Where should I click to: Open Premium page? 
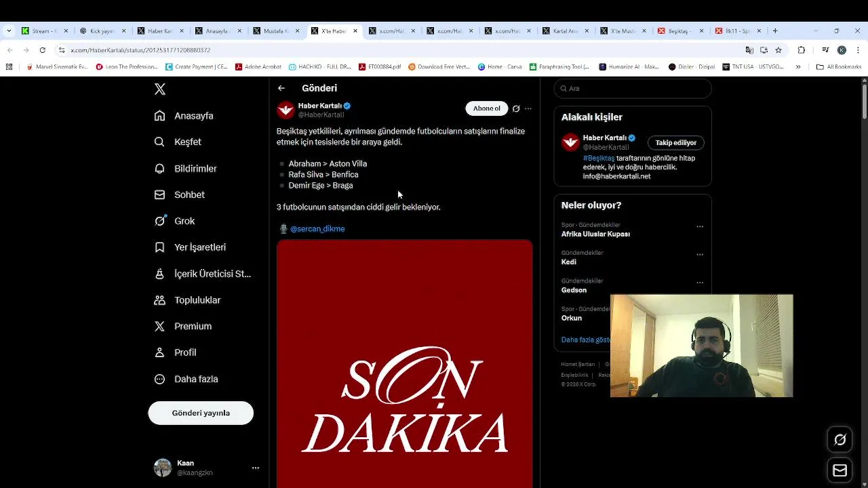[x=182, y=326]
